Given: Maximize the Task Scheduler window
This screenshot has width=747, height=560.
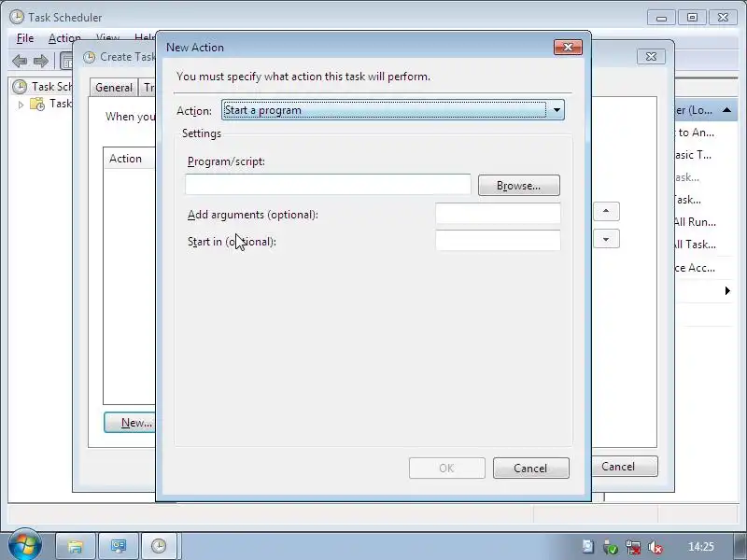Looking at the screenshot, I should [692, 18].
